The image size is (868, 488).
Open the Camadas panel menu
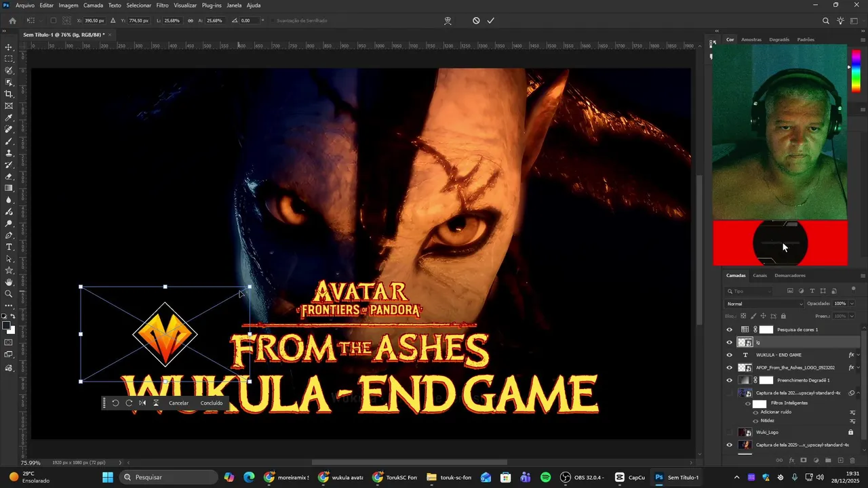pos(863,275)
